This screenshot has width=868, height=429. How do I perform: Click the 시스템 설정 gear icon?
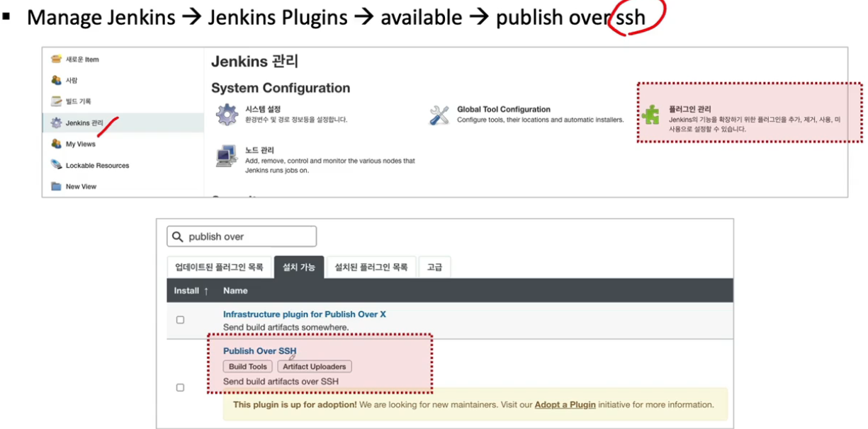[x=227, y=114]
